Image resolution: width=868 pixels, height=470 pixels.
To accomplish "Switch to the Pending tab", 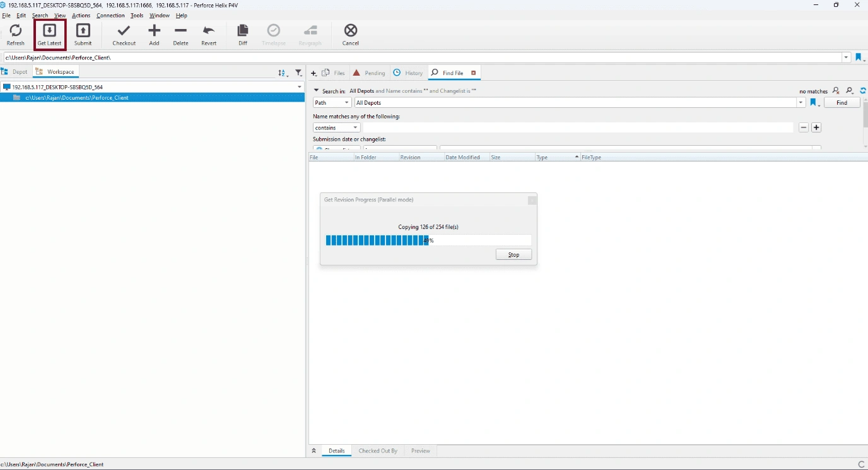I will [x=370, y=73].
